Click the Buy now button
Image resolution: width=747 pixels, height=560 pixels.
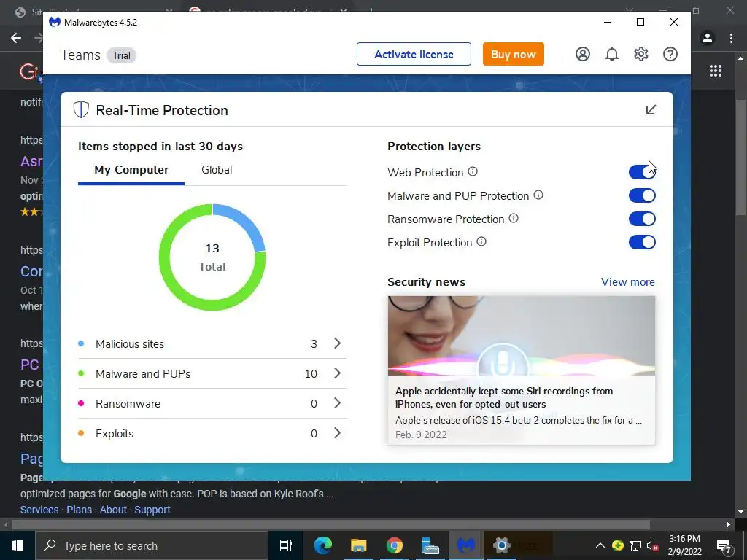pos(513,54)
